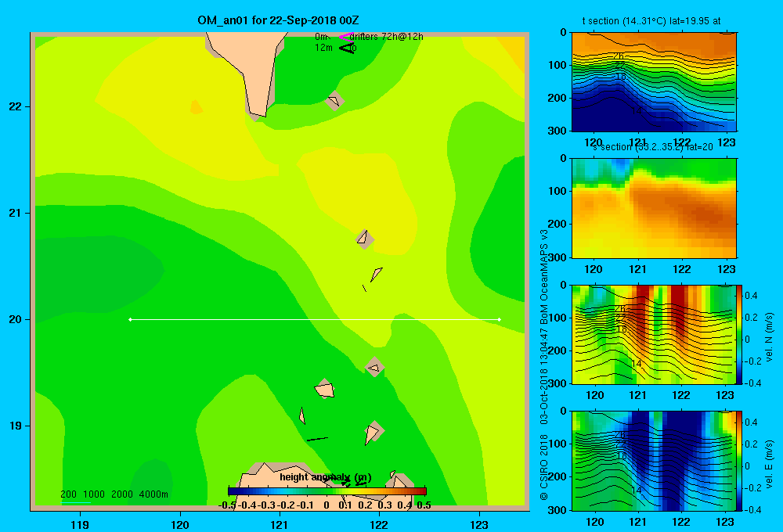Click contour label 14 in the temperature section
783x532 pixels.
(x=636, y=111)
